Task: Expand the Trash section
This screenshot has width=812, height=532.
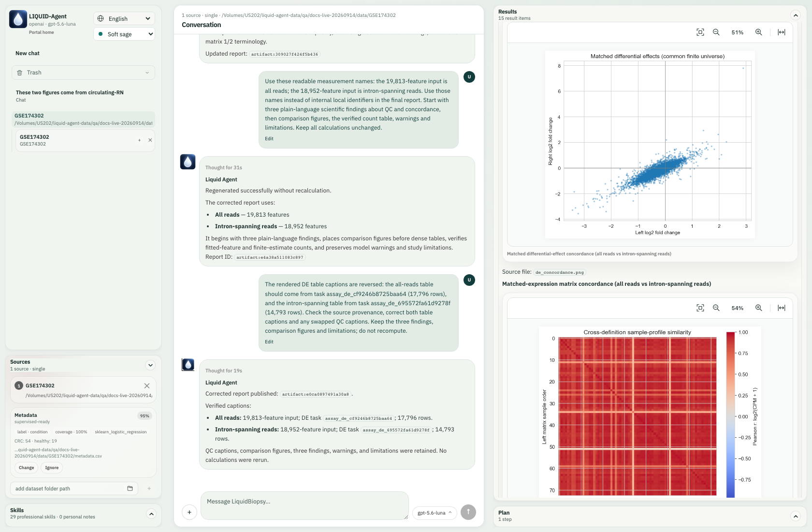Action: pos(83,73)
